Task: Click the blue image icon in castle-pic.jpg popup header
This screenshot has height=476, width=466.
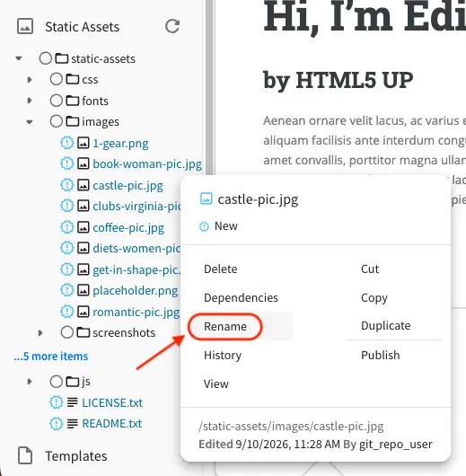Action: [207, 198]
